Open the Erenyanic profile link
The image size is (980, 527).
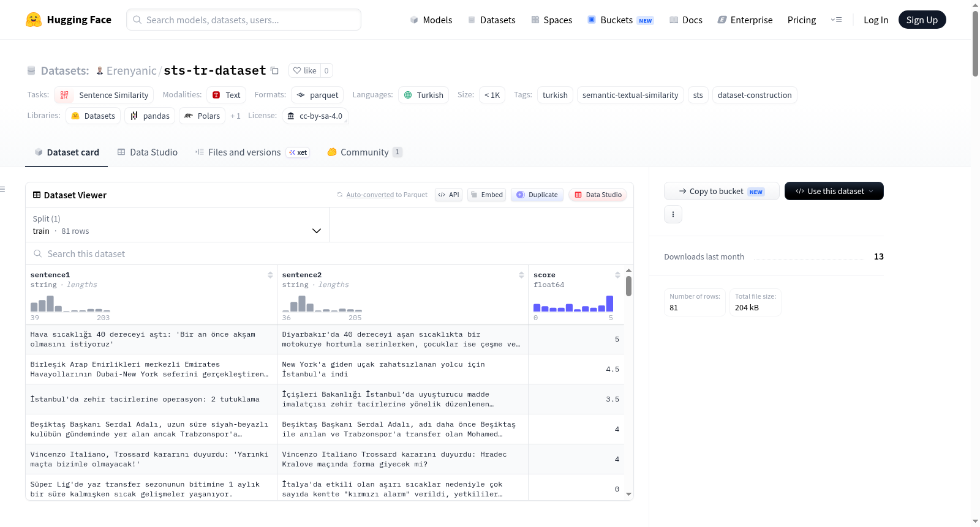132,70
